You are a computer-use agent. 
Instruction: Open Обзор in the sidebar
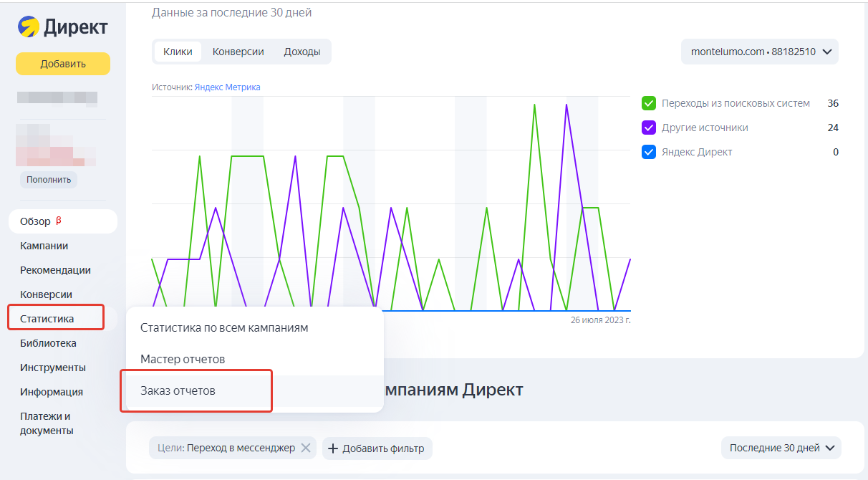(63, 221)
